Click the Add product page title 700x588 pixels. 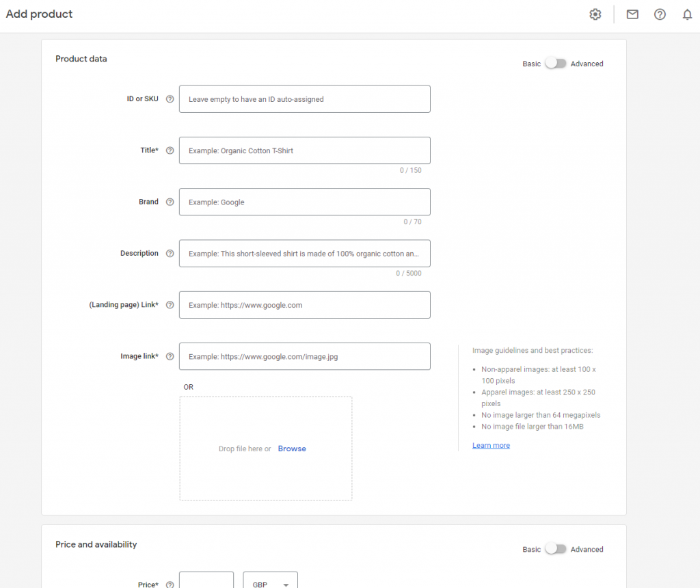coord(39,14)
